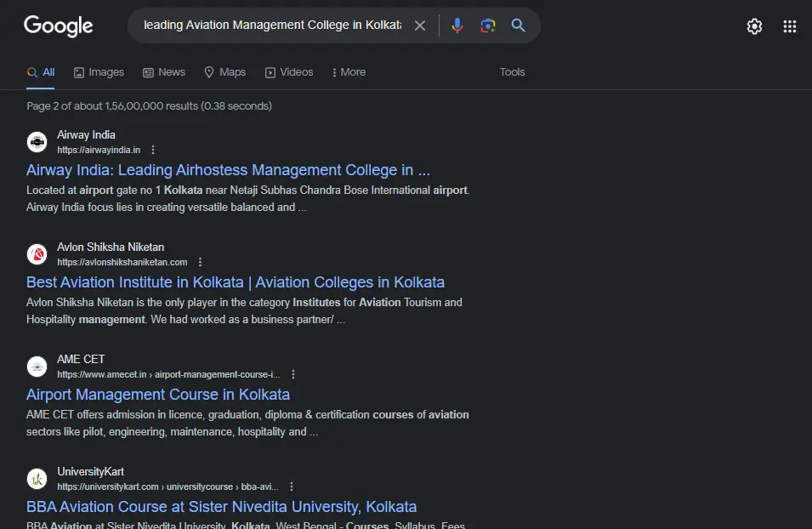Switch to the Images tab
This screenshot has height=529, width=812.
99,72
